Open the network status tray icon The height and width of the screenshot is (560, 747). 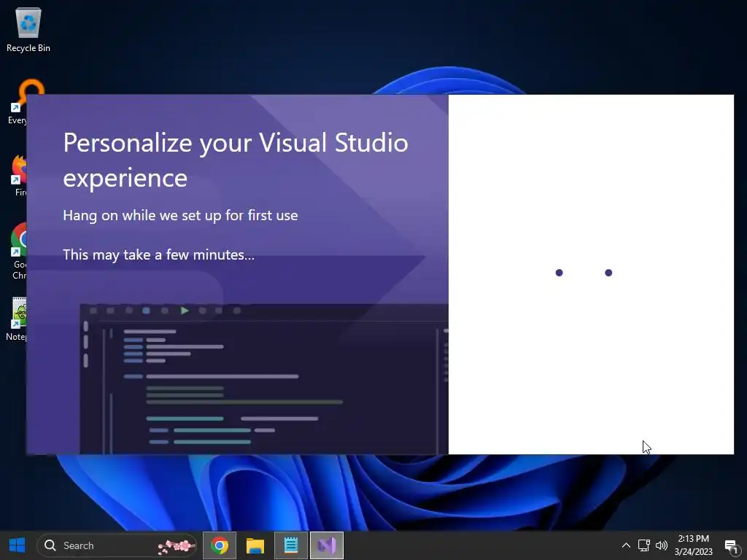(x=643, y=545)
